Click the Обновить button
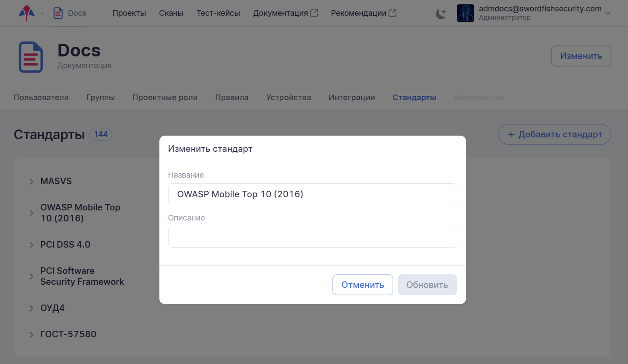The height and width of the screenshot is (364, 628). (427, 285)
